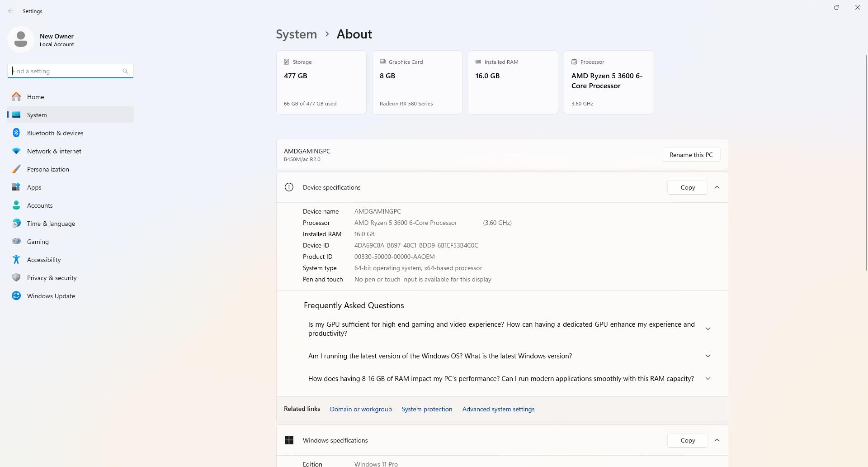Collapse the Device specifications section
Screen dimensions: 868x467
[717, 187]
